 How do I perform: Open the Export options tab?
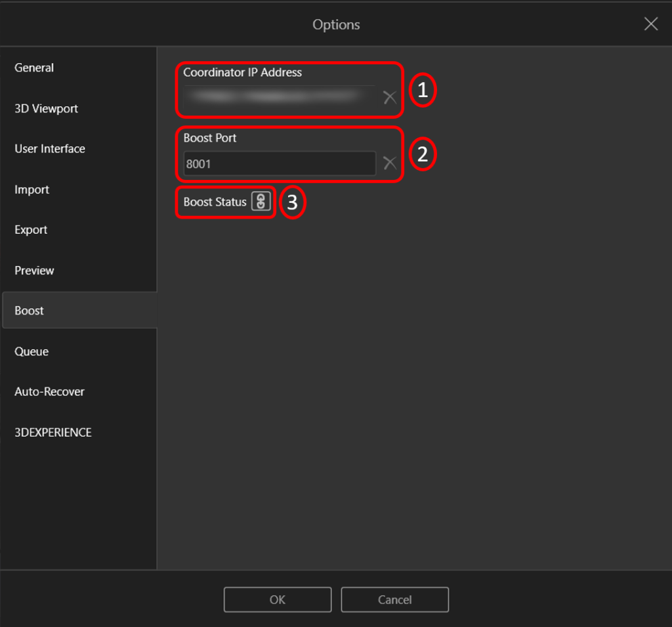[31, 230]
